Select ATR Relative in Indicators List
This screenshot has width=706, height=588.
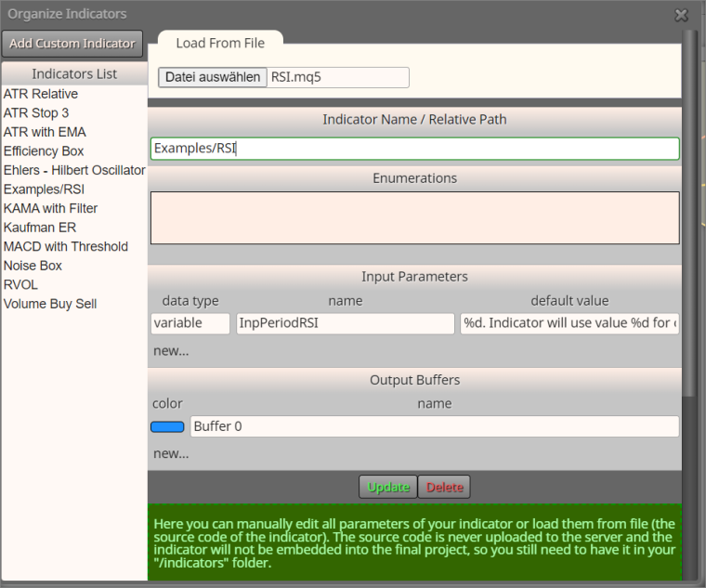[x=41, y=94]
